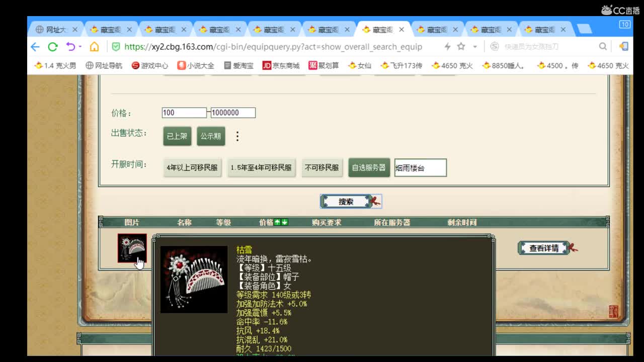Viewport: 644px width, 362px height.
Task: Click the 查看详情 details button
Action: [544, 248]
